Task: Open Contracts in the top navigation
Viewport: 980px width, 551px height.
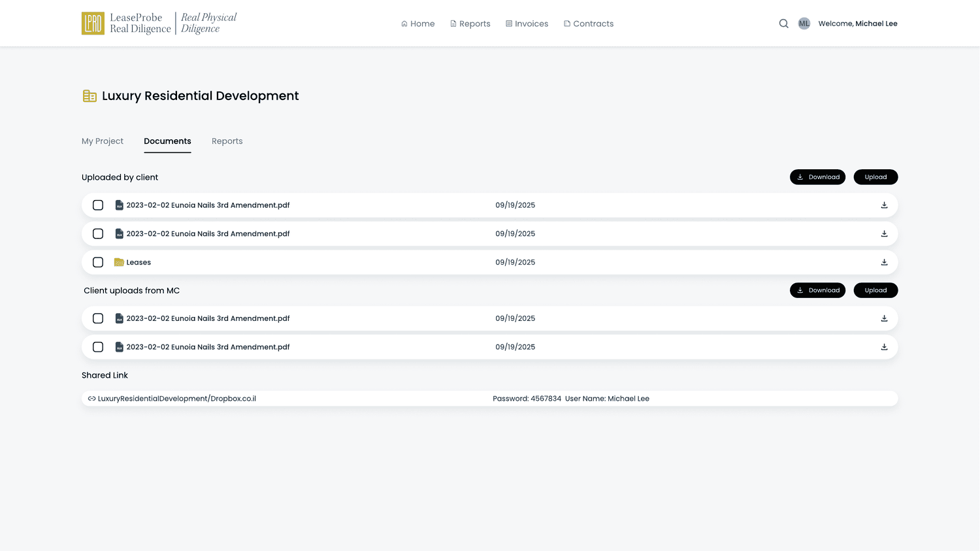Action: [x=589, y=24]
